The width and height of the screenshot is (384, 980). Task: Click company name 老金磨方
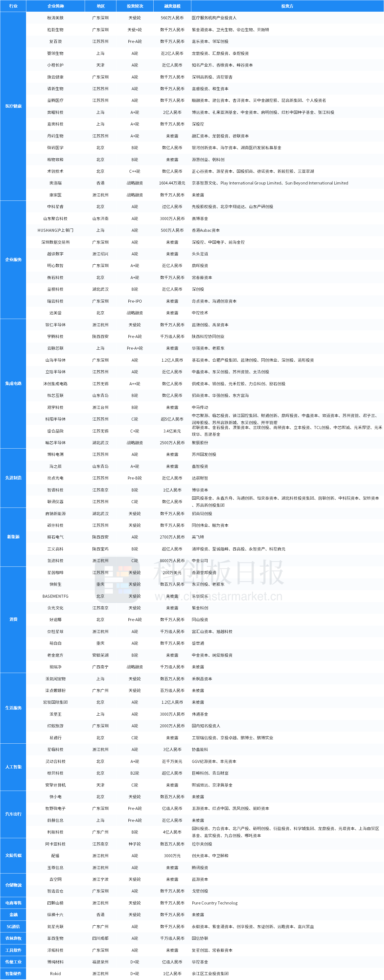point(55,655)
